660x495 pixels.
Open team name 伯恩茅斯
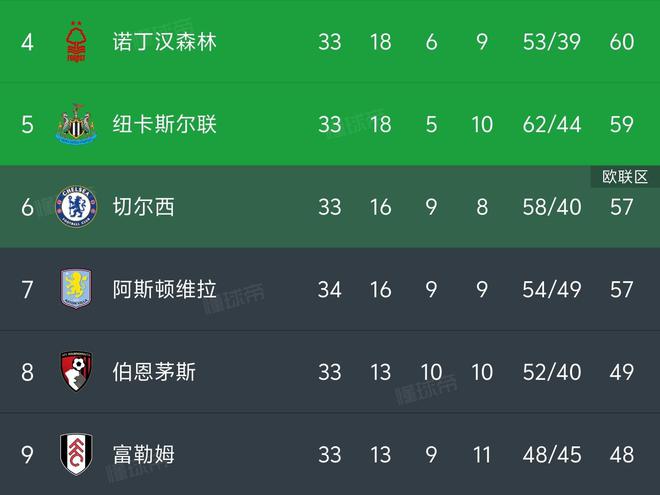click(x=154, y=372)
